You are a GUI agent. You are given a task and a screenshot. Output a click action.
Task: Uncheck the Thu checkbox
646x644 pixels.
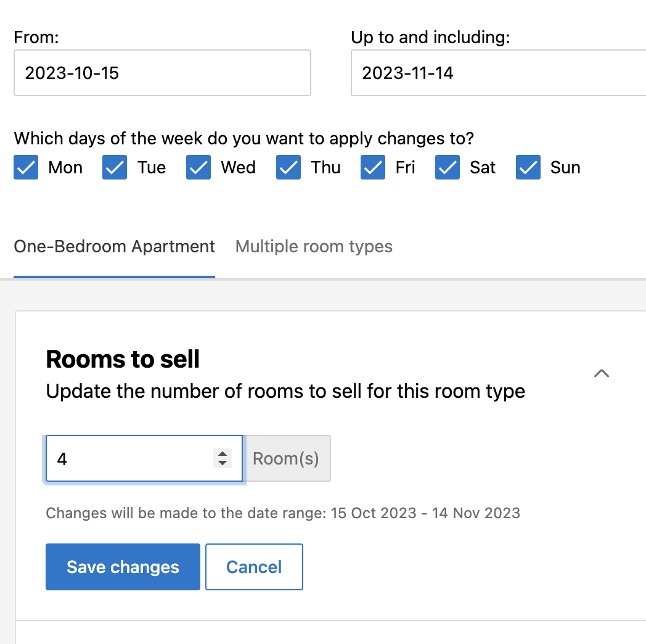[x=288, y=168]
